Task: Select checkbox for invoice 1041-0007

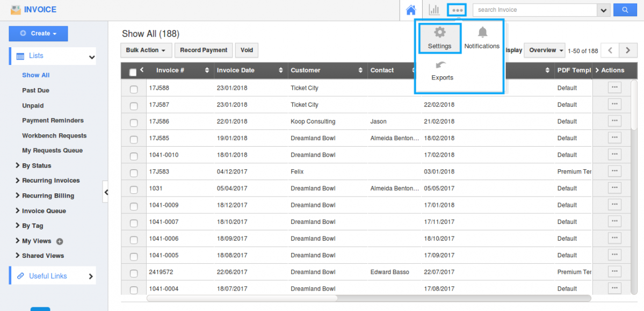Action: pyautogui.click(x=134, y=223)
